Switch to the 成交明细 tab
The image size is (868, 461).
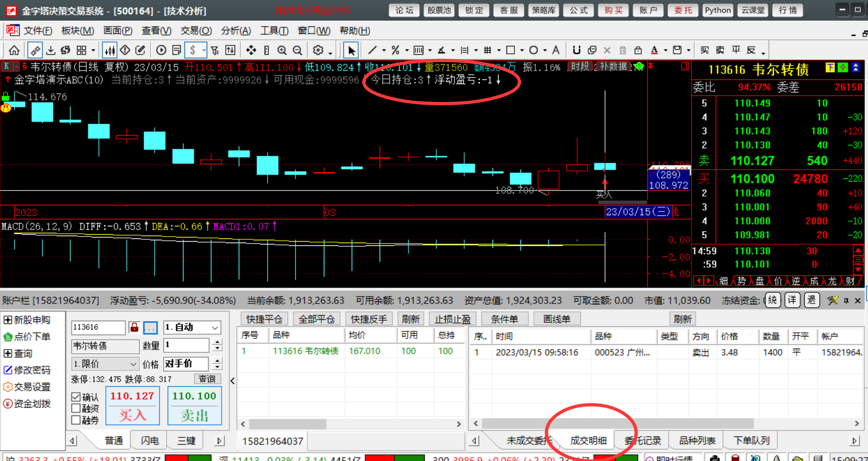coord(588,441)
